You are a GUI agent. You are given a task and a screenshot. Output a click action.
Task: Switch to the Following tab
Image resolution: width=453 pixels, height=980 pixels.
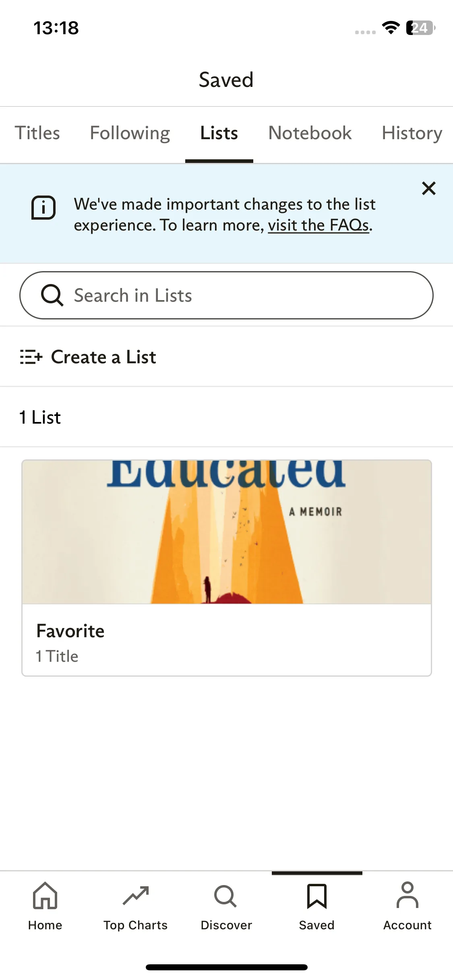coord(130,133)
